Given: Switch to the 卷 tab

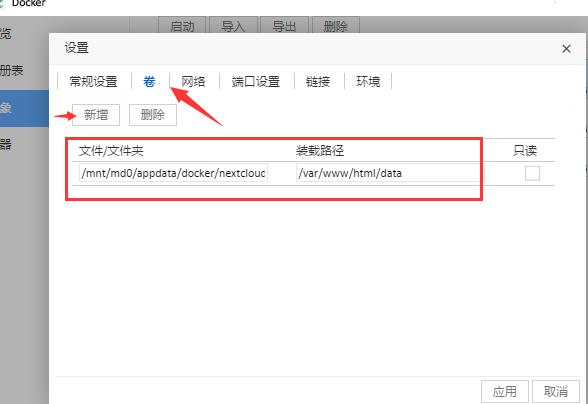Looking at the screenshot, I should [x=149, y=81].
